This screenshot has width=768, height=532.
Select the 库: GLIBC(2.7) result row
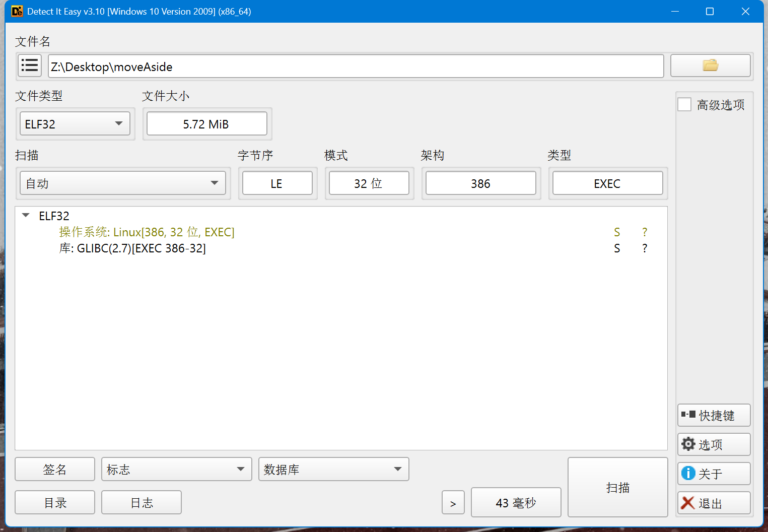(341, 248)
